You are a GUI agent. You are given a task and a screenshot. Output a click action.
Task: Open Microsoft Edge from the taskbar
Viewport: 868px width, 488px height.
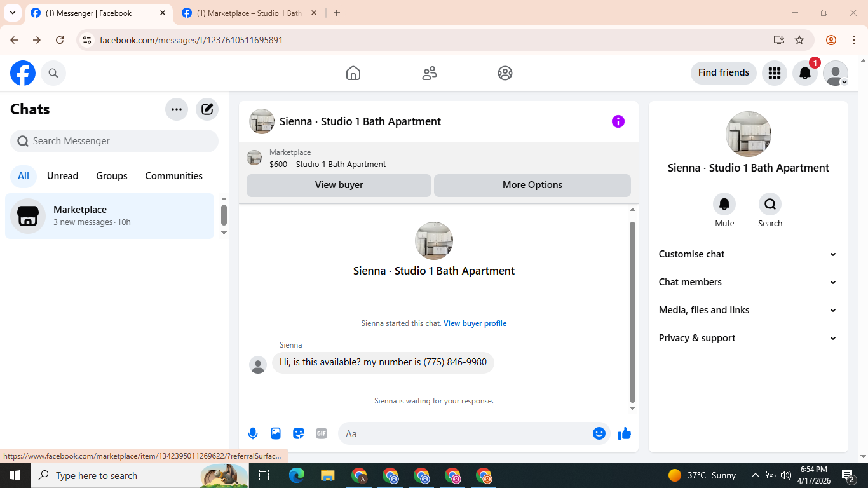pos(297,475)
